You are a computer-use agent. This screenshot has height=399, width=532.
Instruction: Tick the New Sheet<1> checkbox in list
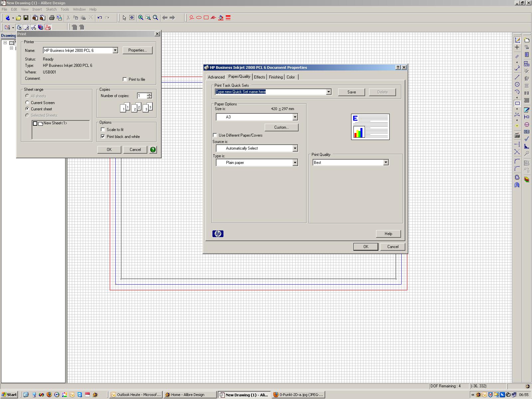coord(35,124)
